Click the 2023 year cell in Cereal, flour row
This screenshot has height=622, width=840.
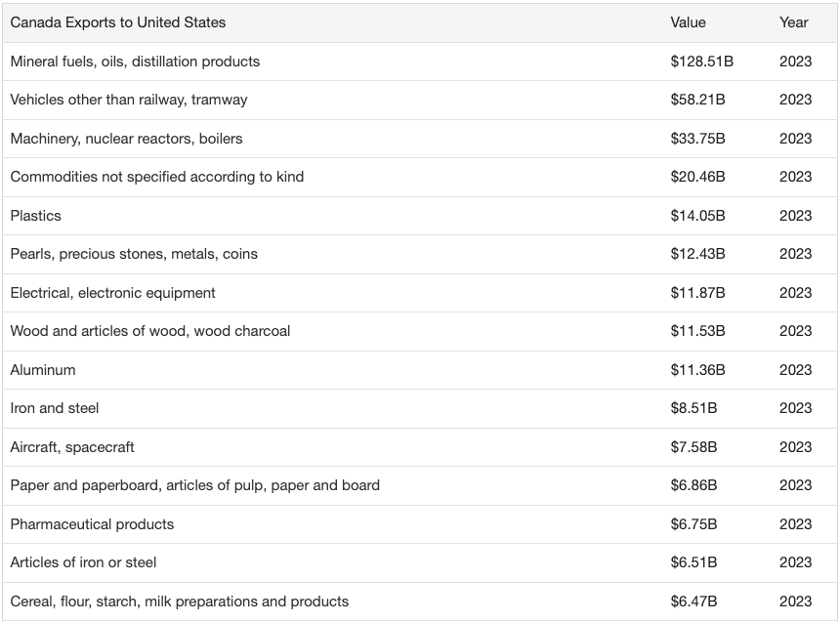click(x=795, y=601)
